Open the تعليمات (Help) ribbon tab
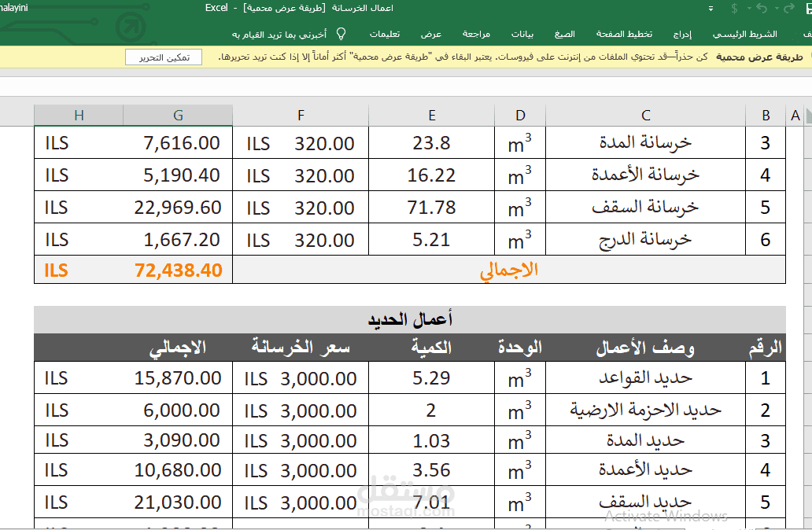This screenshot has height=530, width=812. 384,34
